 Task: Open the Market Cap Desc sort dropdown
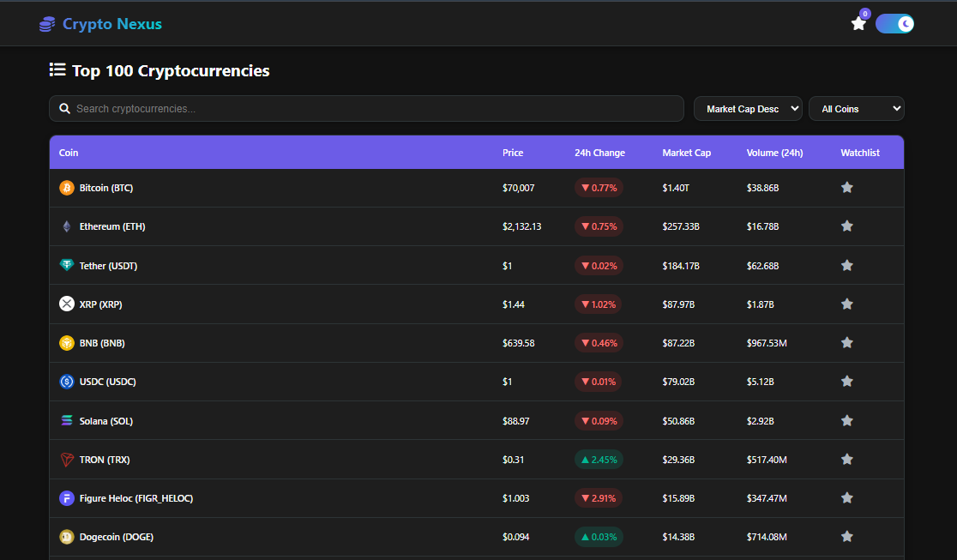click(747, 108)
